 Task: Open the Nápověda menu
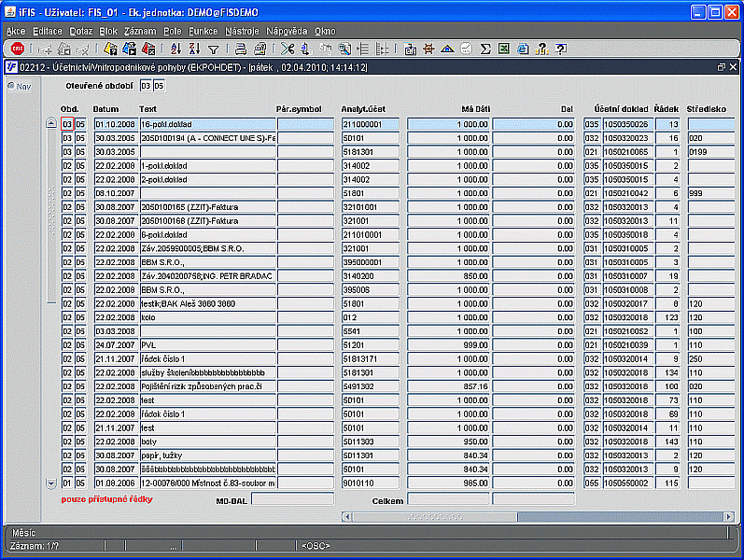(x=285, y=31)
